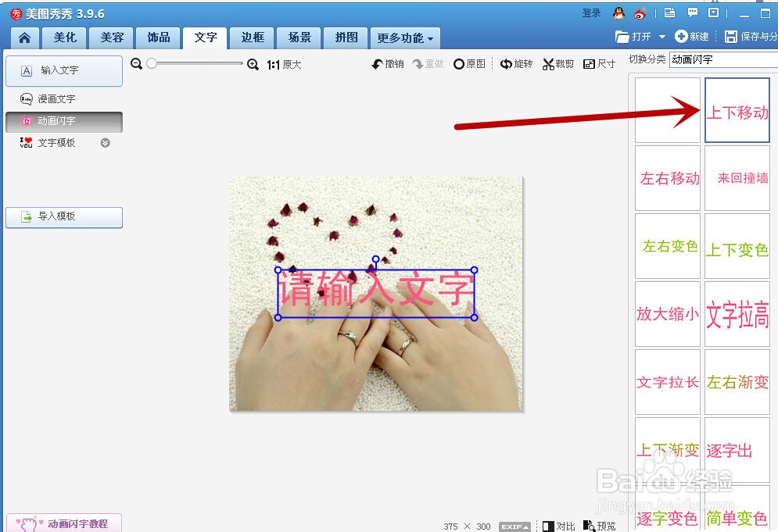The height and width of the screenshot is (532, 778).
Task: Click the text box rotation handle
Action: [375, 259]
